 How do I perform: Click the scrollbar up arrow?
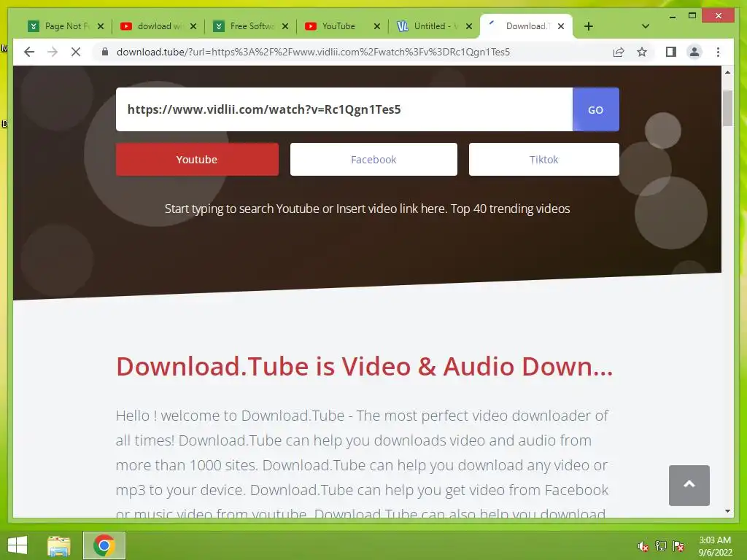[x=727, y=72]
